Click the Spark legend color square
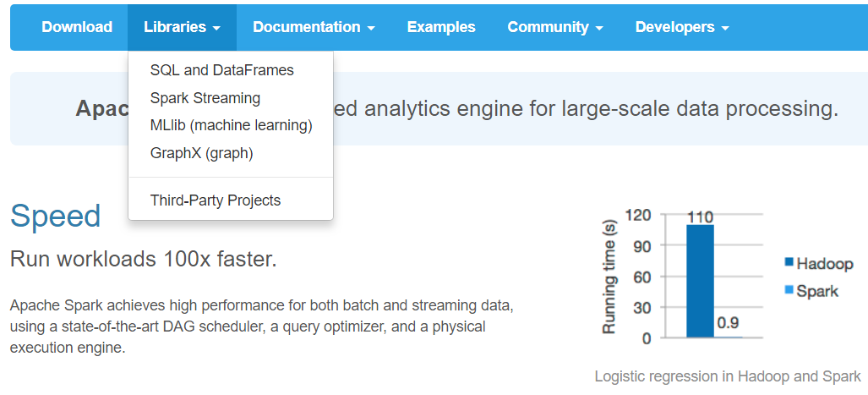Image resolution: width=868 pixels, height=395 pixels. [789, 291]
